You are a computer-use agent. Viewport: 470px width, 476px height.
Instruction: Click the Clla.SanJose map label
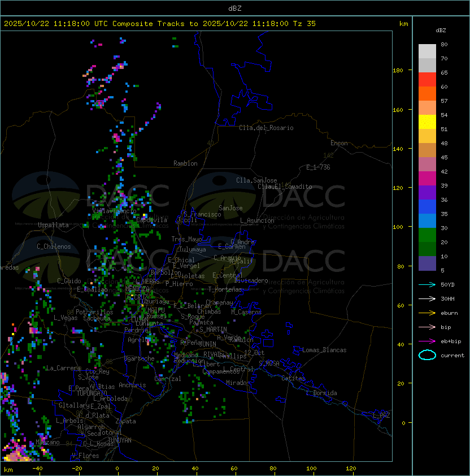pos(256,180)
